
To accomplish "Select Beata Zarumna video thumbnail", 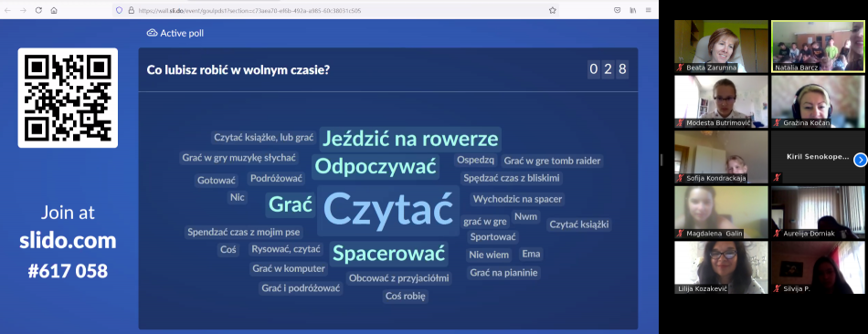I will click(x=721, y=47).
